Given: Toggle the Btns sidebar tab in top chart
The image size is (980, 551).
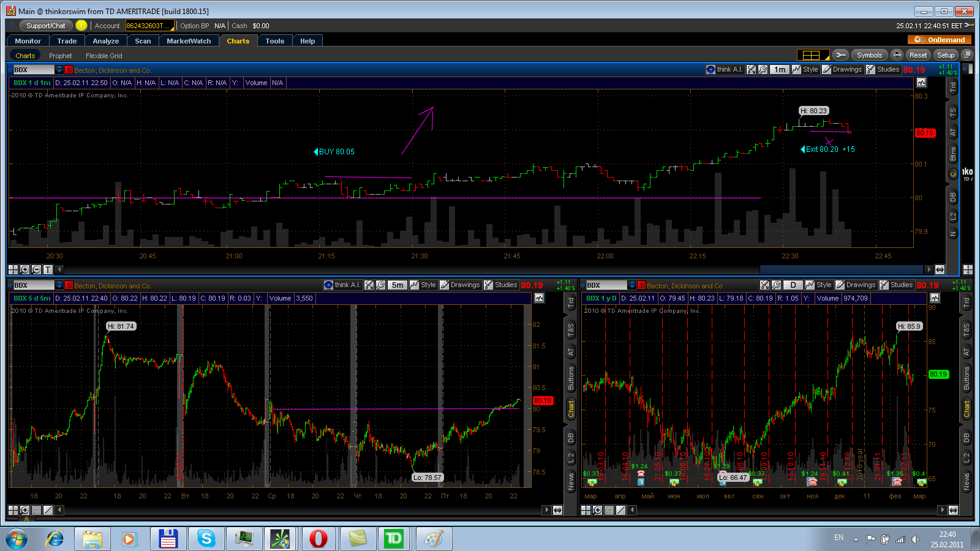Looking at the screenshot, I should [952, 154].
